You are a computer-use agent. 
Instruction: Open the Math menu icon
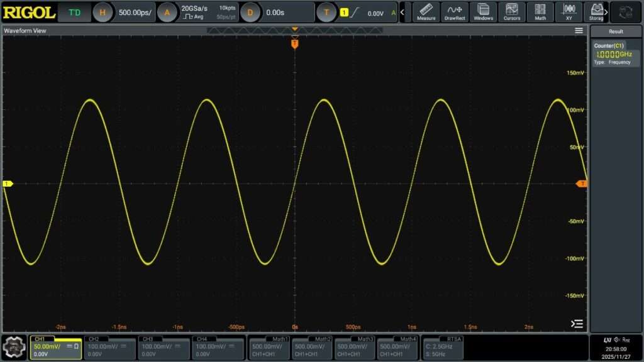coord(540,12)
